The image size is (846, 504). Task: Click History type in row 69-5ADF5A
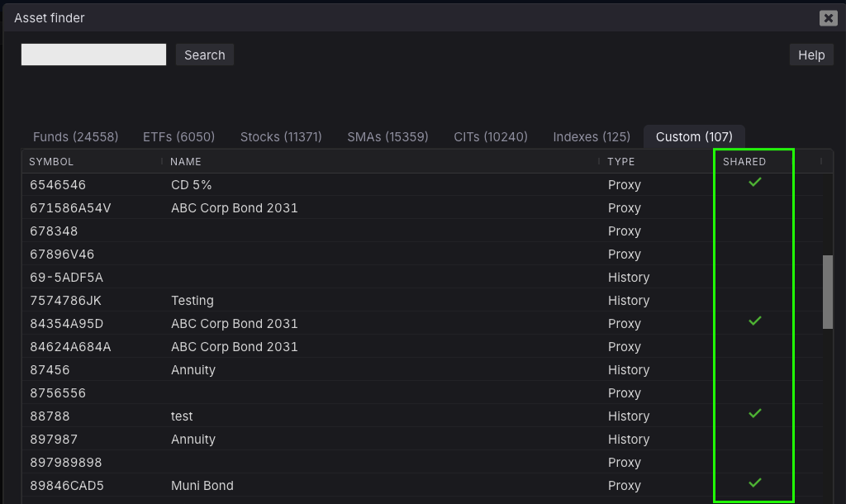coord(629,278)
